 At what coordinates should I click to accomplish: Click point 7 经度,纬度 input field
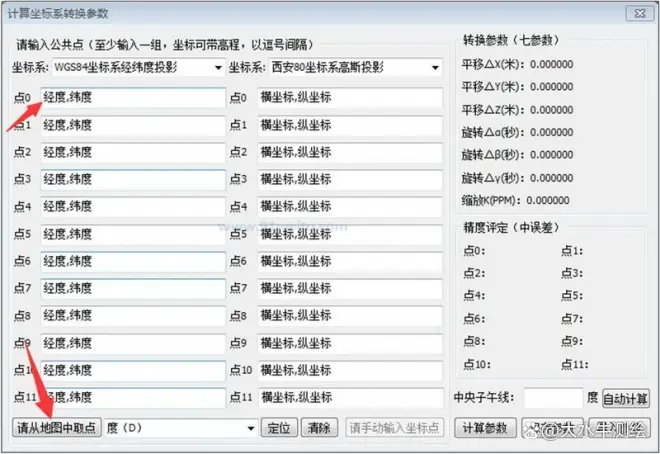132,288
